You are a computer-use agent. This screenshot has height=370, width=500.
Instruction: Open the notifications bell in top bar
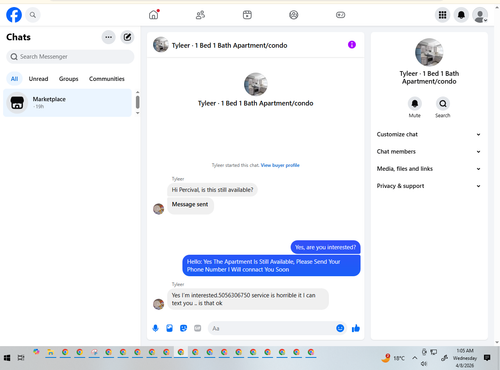tap(461, 15)
